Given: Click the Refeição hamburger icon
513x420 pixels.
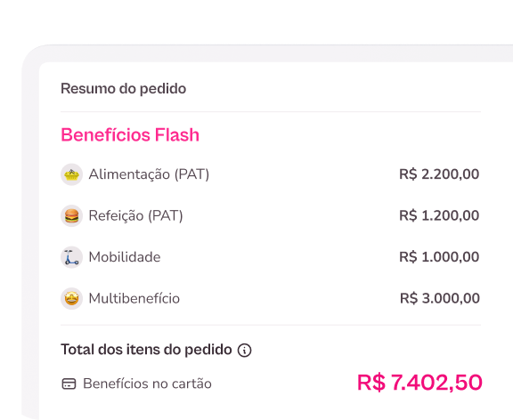Looking at the screenshot, I should click(71, 215).
